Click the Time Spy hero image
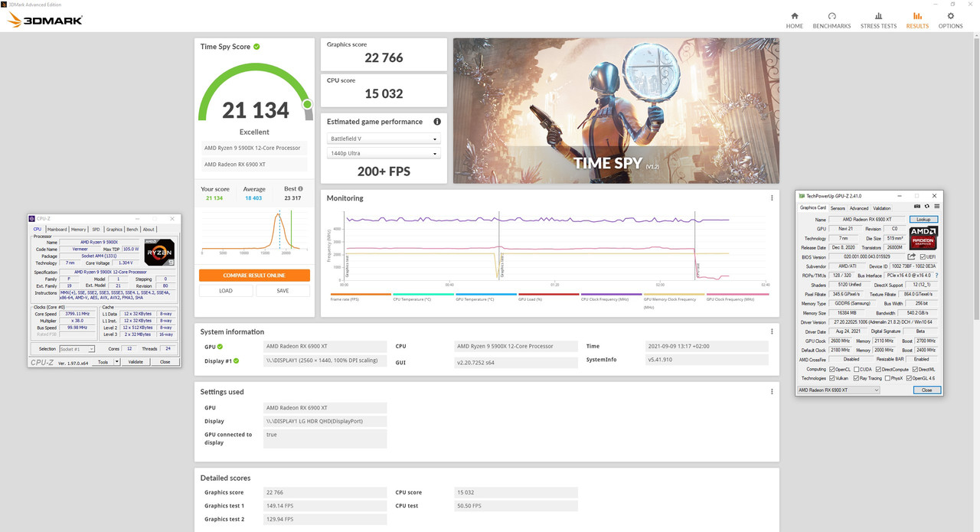980x532 pixels. click(x=616, y=111)
